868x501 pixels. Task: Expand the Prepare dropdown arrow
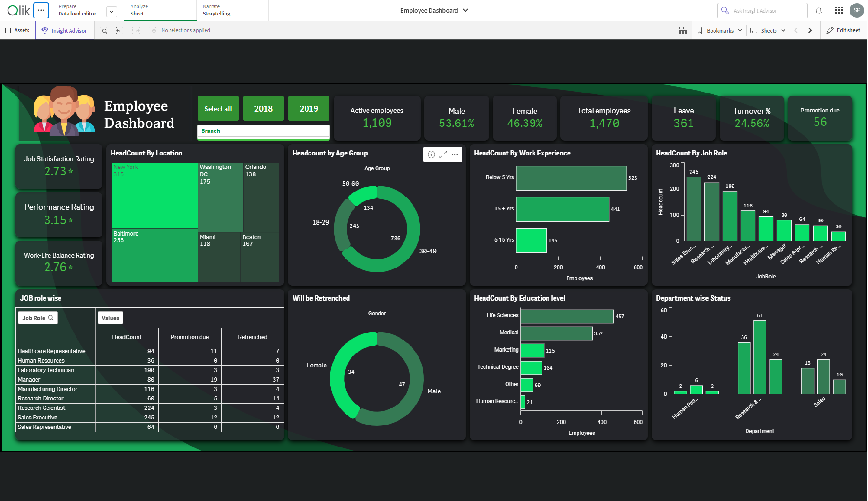point(112,12)
